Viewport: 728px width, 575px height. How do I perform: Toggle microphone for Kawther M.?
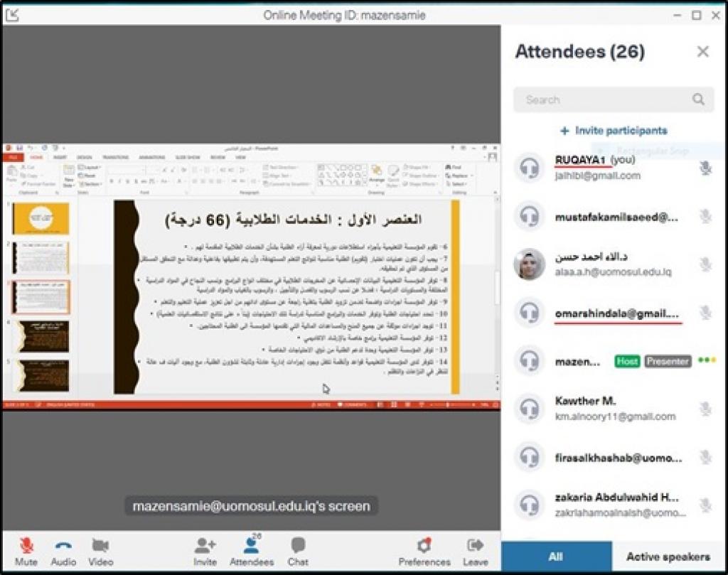[x=705, y=409]
